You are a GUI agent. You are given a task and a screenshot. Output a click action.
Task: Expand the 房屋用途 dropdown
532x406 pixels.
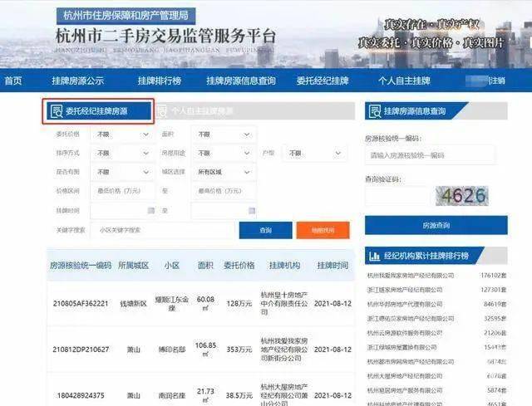point(224,153)
